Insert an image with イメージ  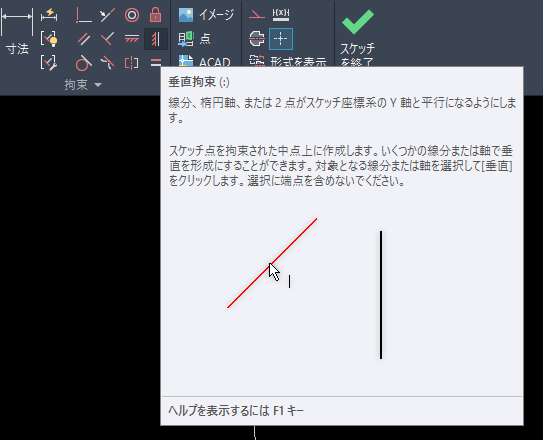point(206,15)
